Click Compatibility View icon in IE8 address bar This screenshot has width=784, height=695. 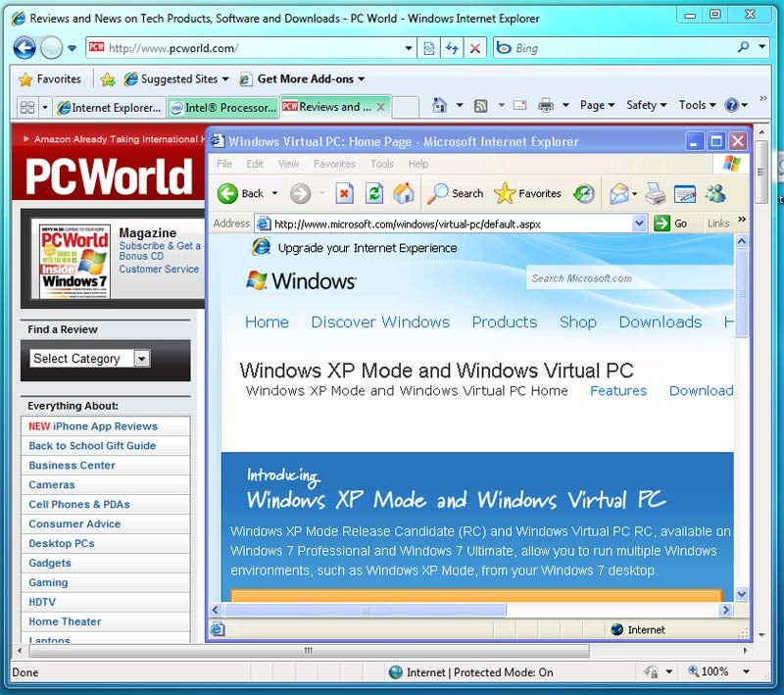(x=428, y=48)
